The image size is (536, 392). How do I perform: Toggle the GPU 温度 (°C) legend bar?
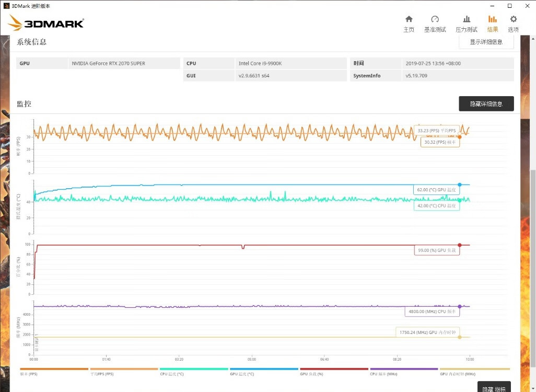point(264,369)
